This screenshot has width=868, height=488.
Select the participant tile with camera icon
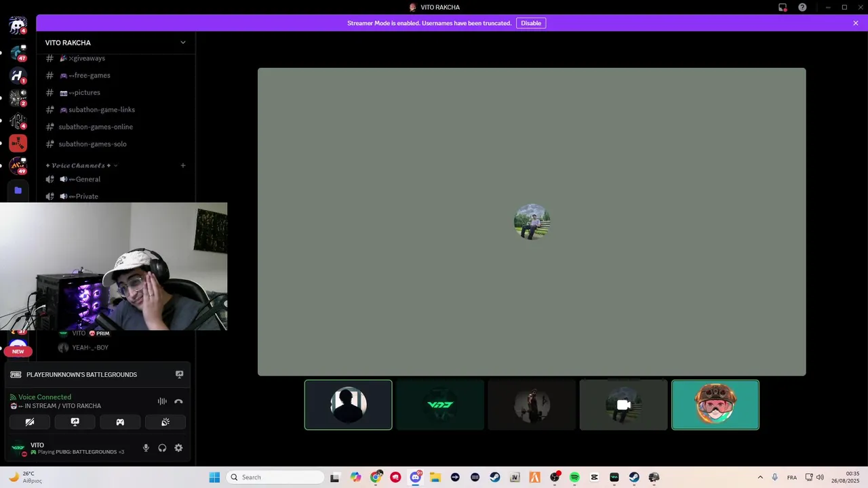click(624, 405)
